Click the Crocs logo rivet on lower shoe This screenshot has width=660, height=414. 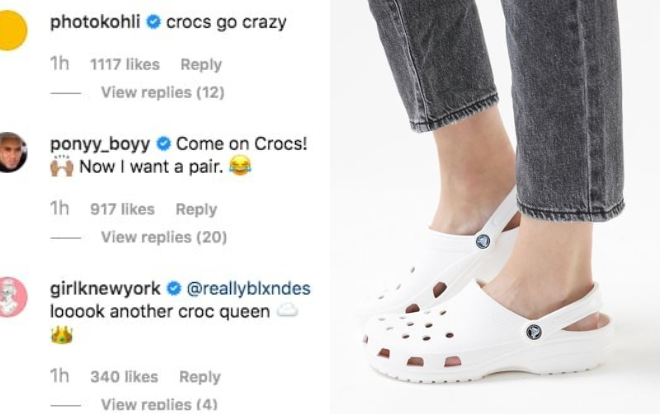tap(533, 331)
